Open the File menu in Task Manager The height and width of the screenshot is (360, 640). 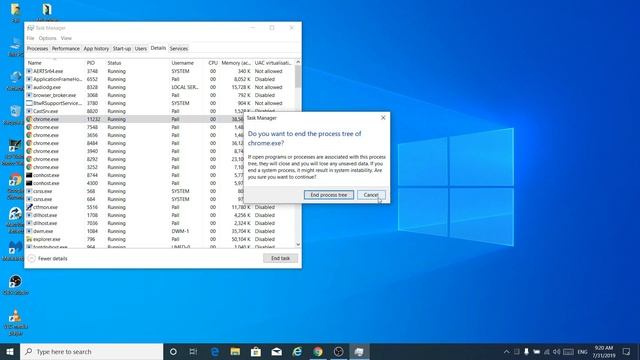(x=31, y=38)
